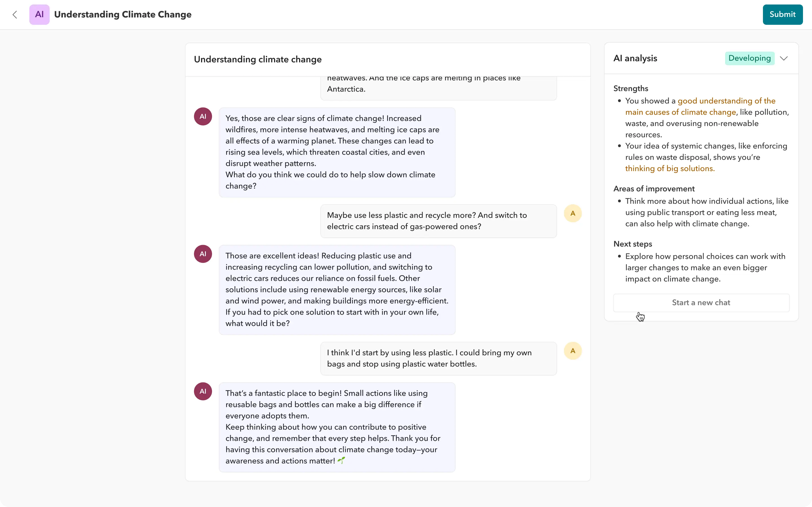The image size is (812, 507).
Task: Click the Areas of improvement heading
Action: (x=654, y=189)
